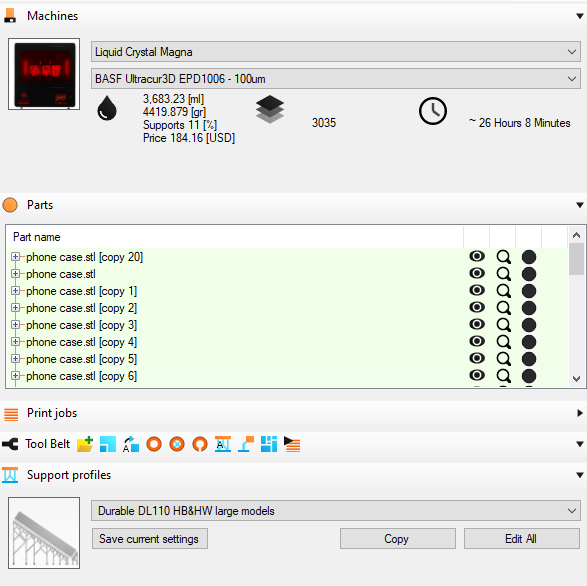This screenshot has height=586, width=587.
Task: Click the orange lines icon beside Print jobs
Action: pyautogui.click(x=11, y=414)
